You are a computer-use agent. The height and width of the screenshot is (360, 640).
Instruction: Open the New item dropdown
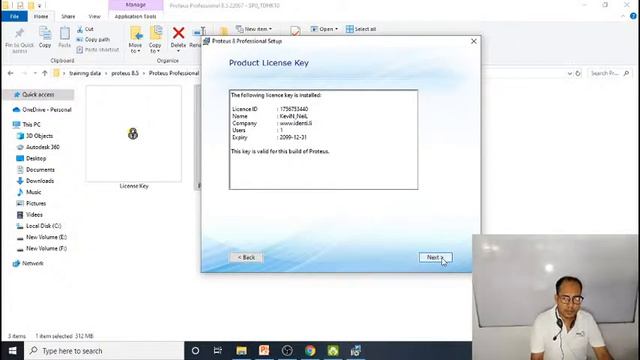(x=254, y=29)
